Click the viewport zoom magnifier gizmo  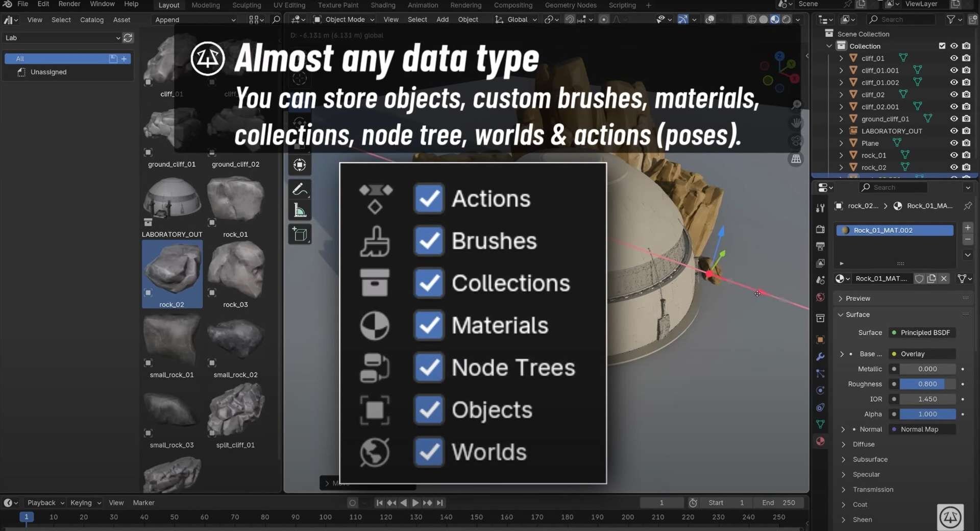coord(796,105)
